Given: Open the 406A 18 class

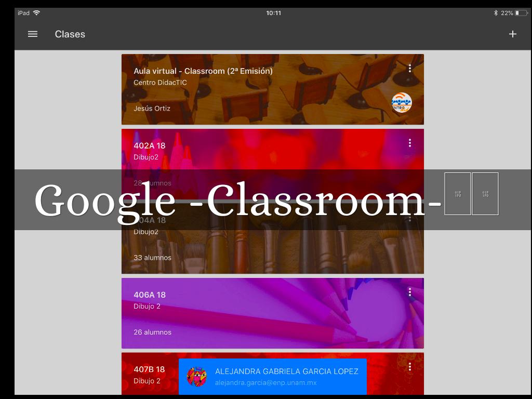Looking at the screenshot, I should [150, 295].
